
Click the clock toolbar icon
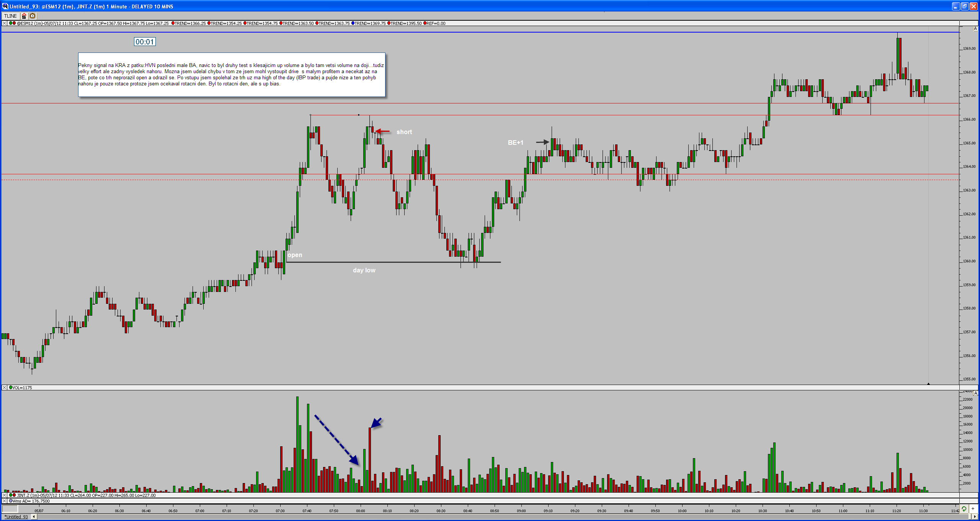tap(33, 16)
